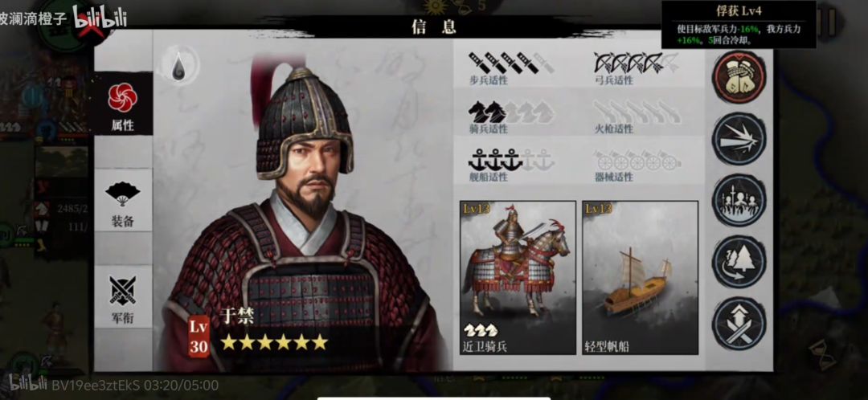Click the 骑兵适性 cavalry aptitude horses
868x400 pixels.
[510, 112]
